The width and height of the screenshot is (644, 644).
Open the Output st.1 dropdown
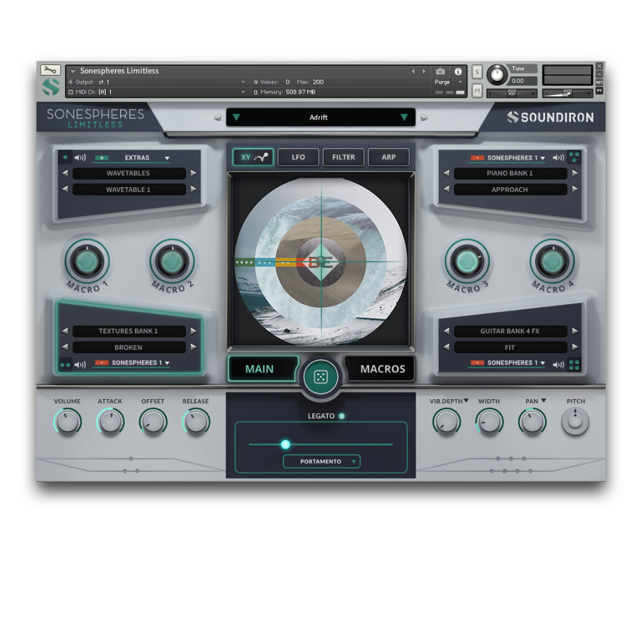243,82
